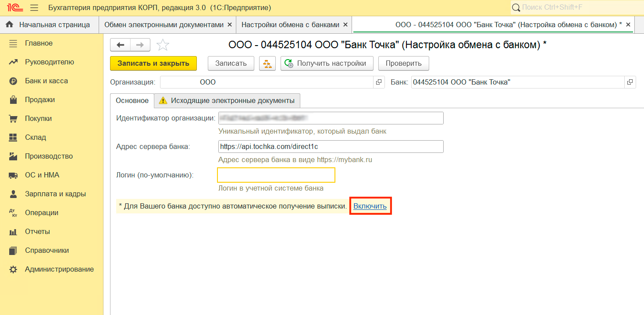The image size is (644, 315).
Task: Click the orange structure diagram icon button
Action: coord(267,63)
